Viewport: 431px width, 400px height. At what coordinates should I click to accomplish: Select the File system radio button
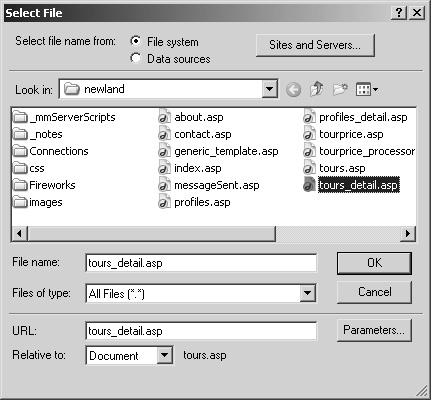click(136, 41)
